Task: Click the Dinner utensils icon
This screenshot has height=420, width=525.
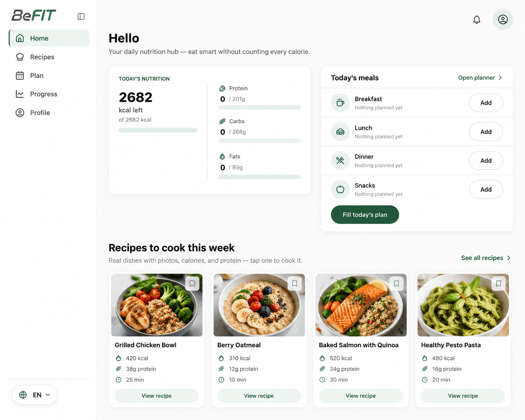Action: pyautogui.click(x=340, y=161)
